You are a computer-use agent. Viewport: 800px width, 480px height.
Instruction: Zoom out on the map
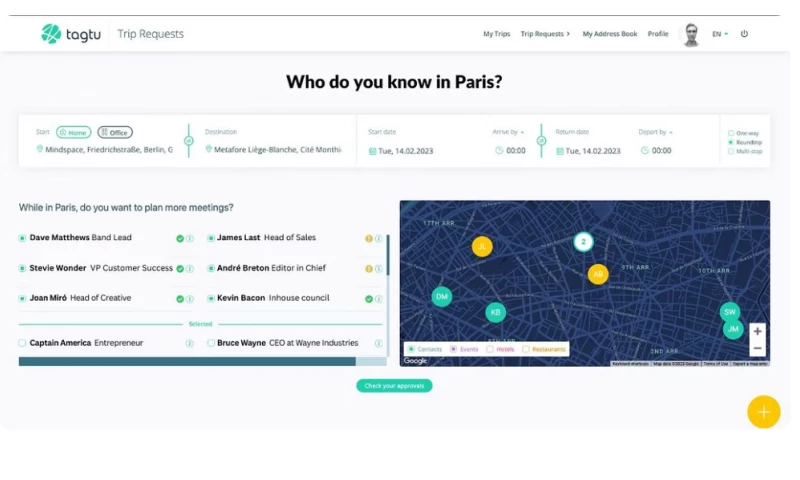tap(757, 348)
